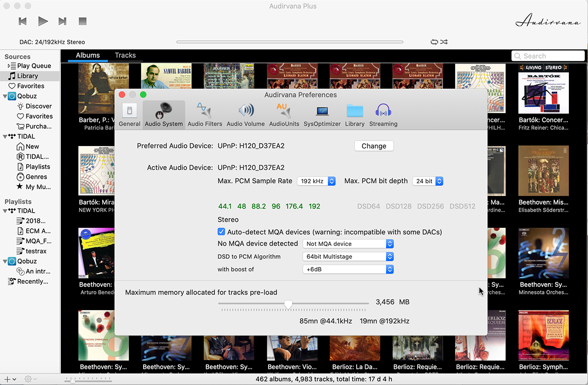Open the Audio Filters preferences pane
Image resolution: width=588 pixels, height=385 pixels.
pos(205,114)
